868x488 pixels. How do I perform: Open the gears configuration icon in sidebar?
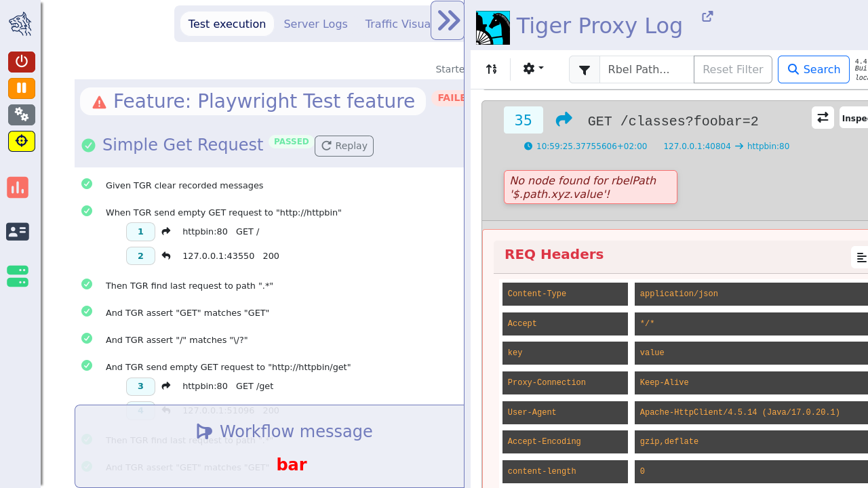pos(22,115)
